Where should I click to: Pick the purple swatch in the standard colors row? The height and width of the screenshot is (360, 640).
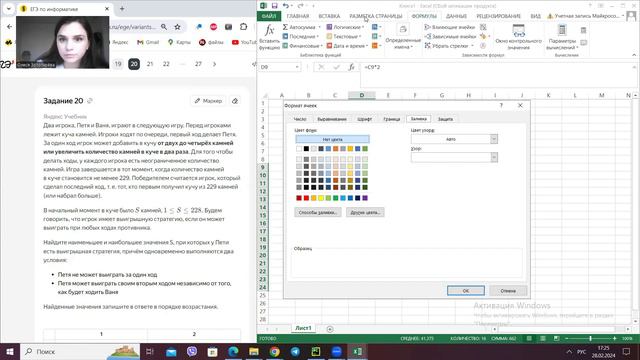coord(365,198)
